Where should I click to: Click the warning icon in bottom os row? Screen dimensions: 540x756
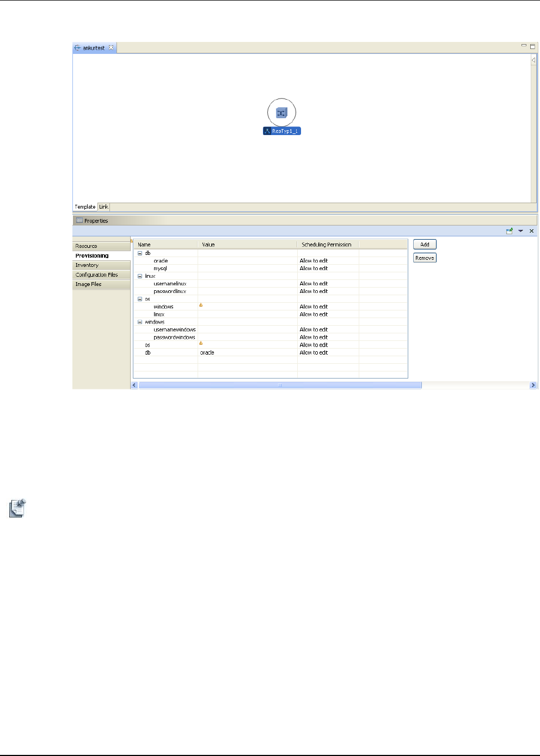[x=201, y=343]
